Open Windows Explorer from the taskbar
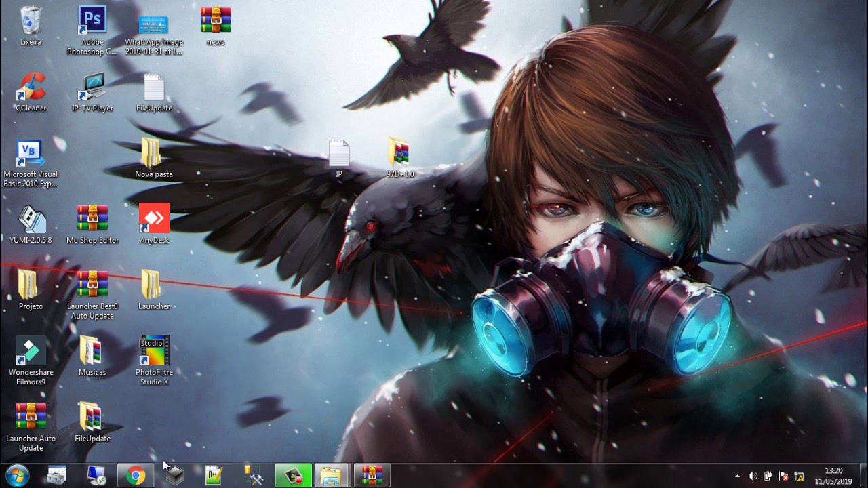 click(332, 476)
